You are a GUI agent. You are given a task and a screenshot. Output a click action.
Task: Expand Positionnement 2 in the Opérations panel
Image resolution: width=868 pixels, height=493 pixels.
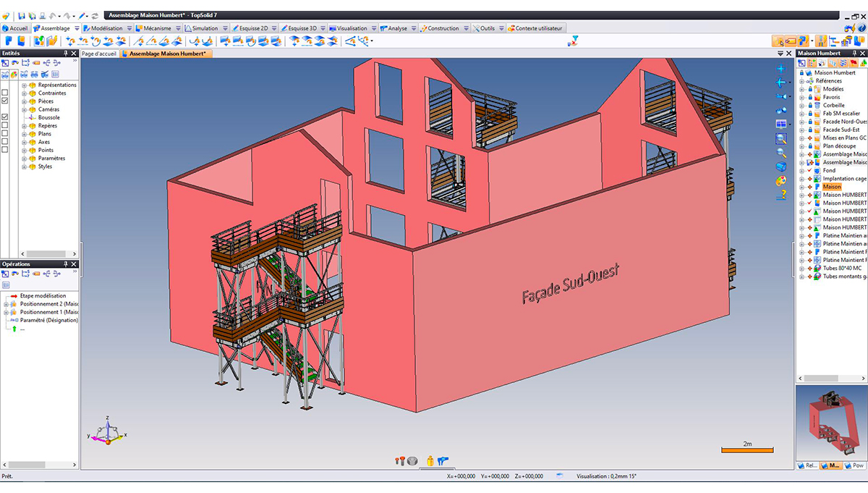click(x=6, y=304)
